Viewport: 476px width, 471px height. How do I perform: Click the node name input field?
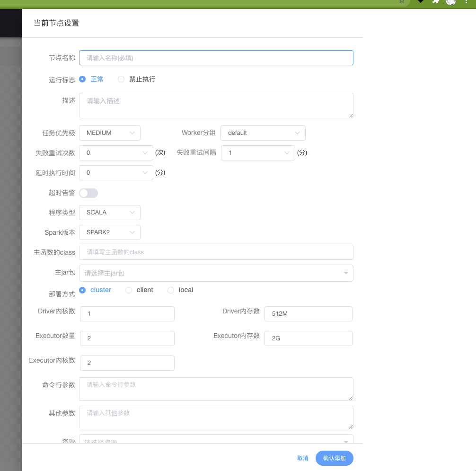coord(216,58)
